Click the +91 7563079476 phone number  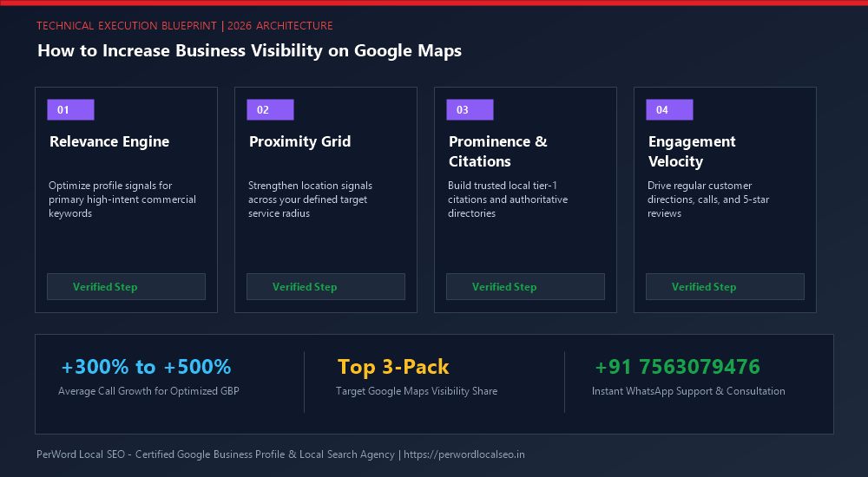coord(678,367)
